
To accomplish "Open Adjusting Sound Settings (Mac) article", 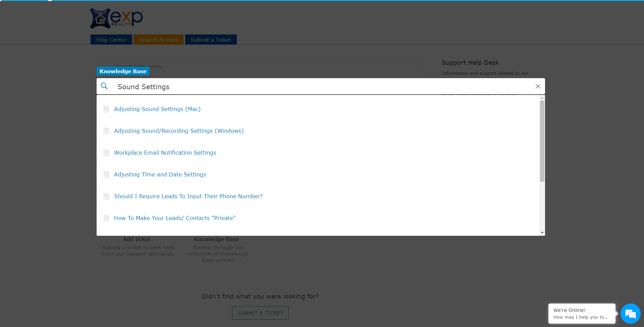I will pyautogui.click(x=157, y=109).
